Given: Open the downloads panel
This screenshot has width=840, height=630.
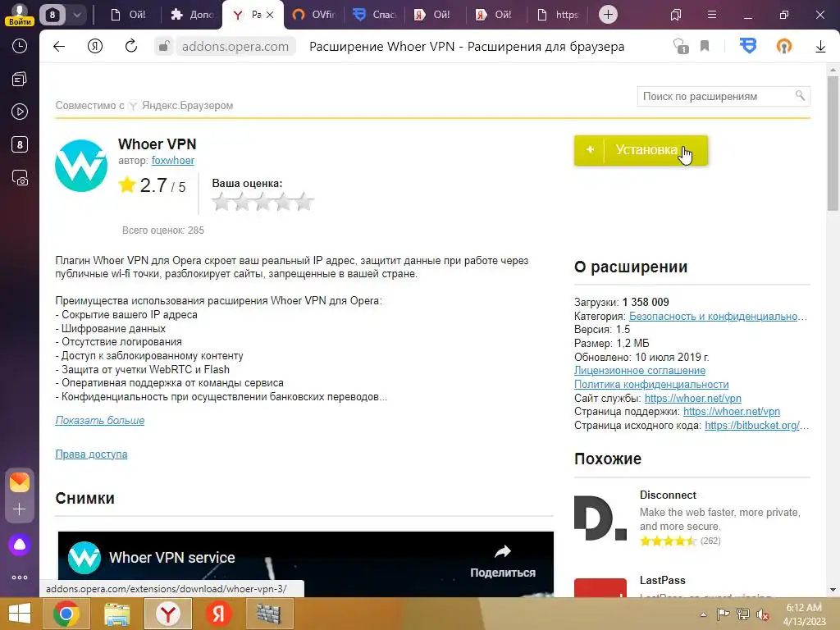Looking at the screenshot, I should point(820,47).
